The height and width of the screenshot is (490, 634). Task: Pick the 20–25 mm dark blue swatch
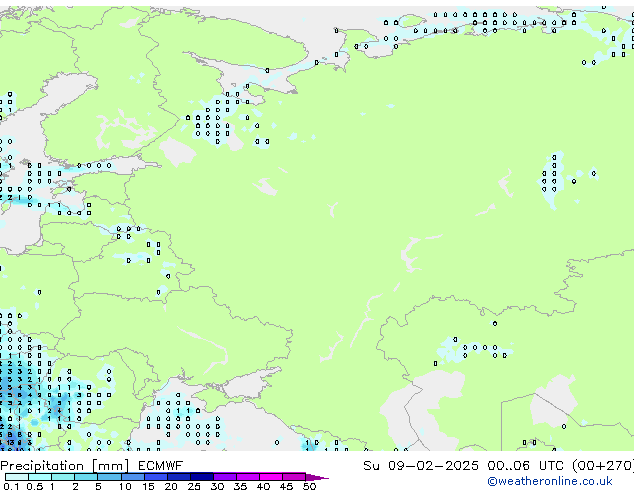pos(182,477)
